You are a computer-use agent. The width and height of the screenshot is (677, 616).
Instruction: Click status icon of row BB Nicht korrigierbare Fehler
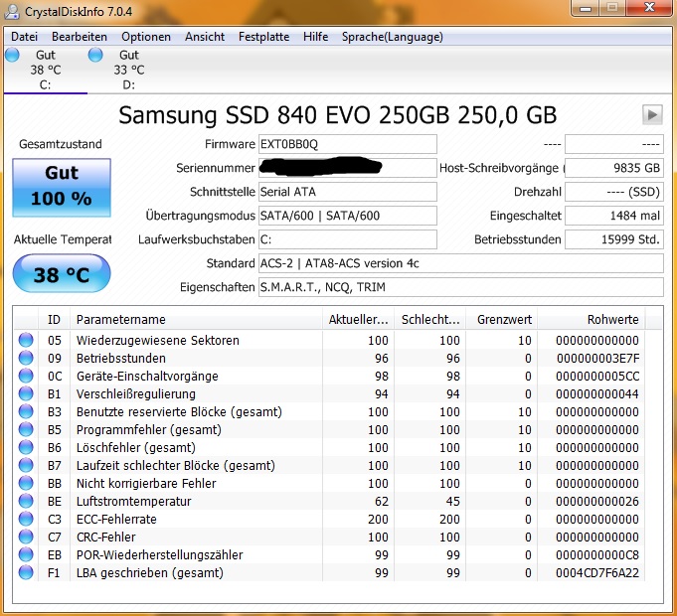click(26, 483)
